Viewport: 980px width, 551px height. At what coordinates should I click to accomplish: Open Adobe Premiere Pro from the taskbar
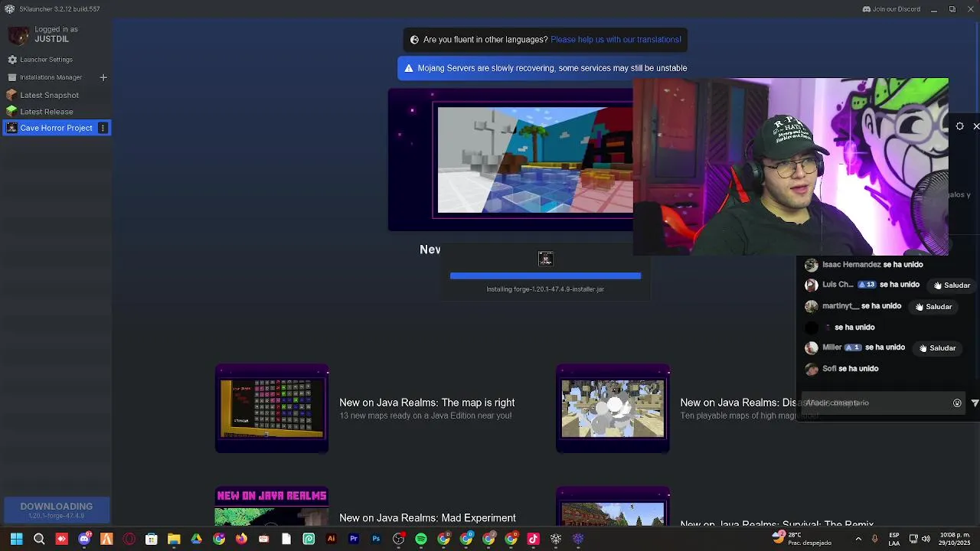(x=354, y=539)
